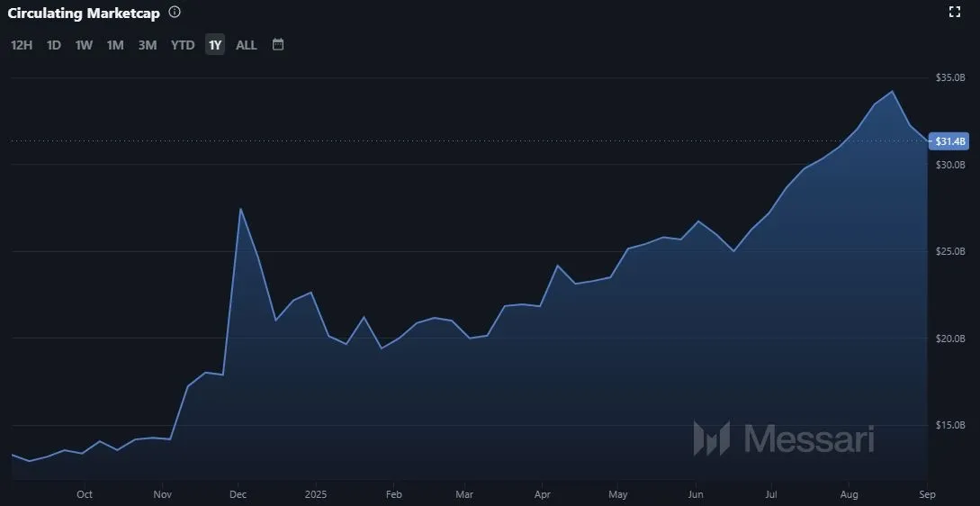
Task: Click the Sep label on the time axis
Action: coord(928,494)
